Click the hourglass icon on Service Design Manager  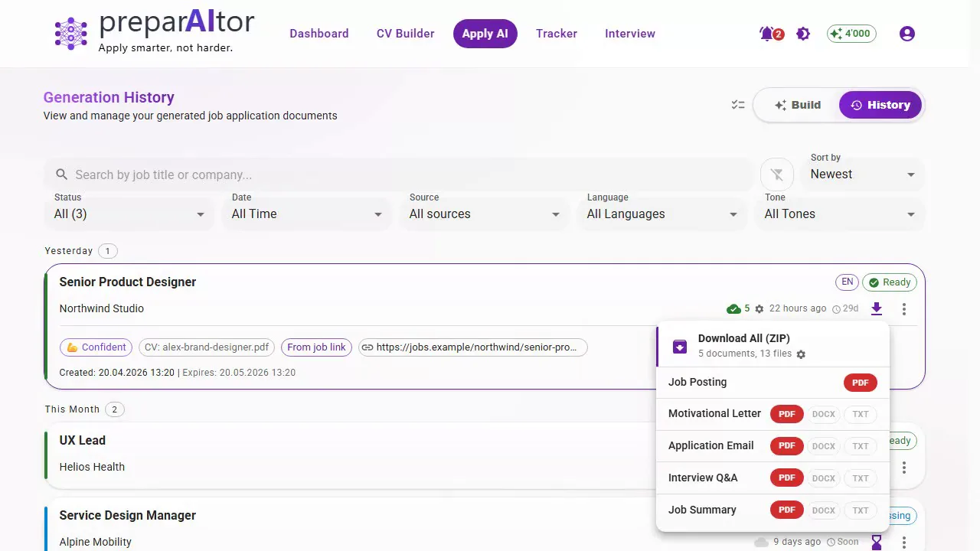click(x=877, y=542)
